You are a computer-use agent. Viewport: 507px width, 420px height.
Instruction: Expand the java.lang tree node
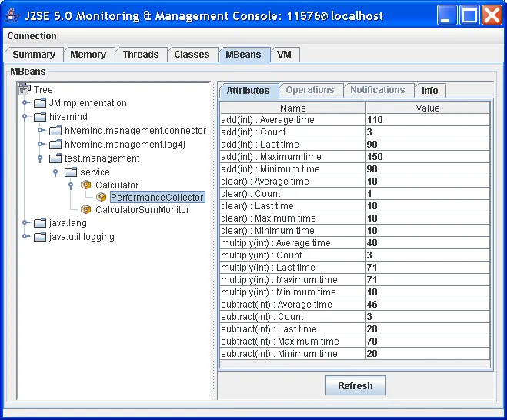coord(25,222)
